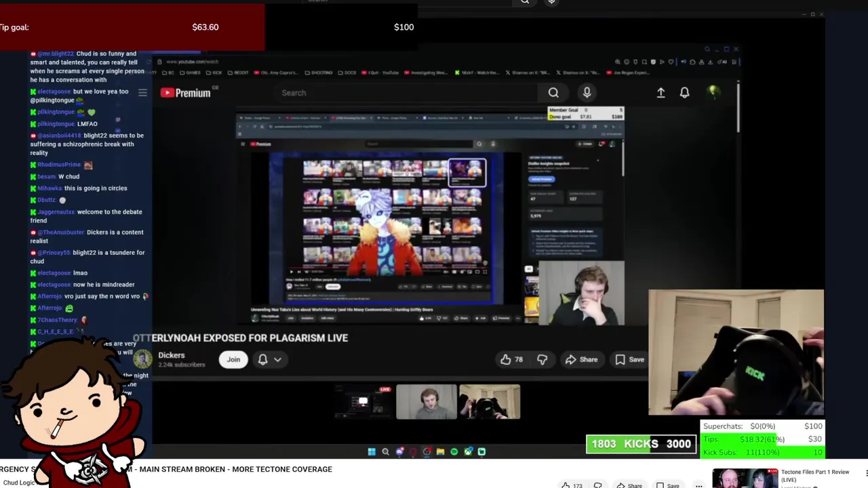Click the inner stream webcam of headphones guy
Viewport: 868px width, 488px height.
(582, 293)
